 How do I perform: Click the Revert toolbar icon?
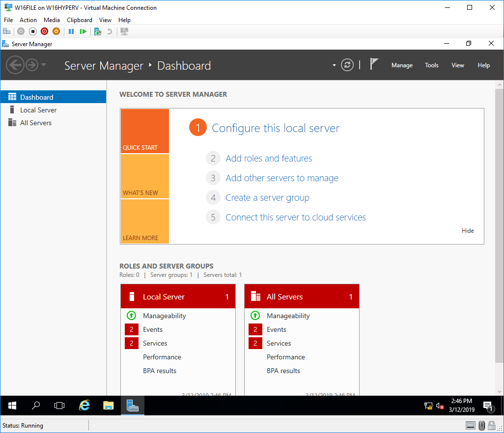click(x=110, y=31)
